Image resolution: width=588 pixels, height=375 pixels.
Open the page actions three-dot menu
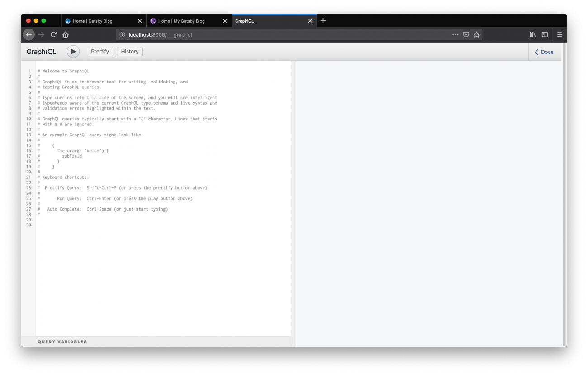click(x=455, y=34)
